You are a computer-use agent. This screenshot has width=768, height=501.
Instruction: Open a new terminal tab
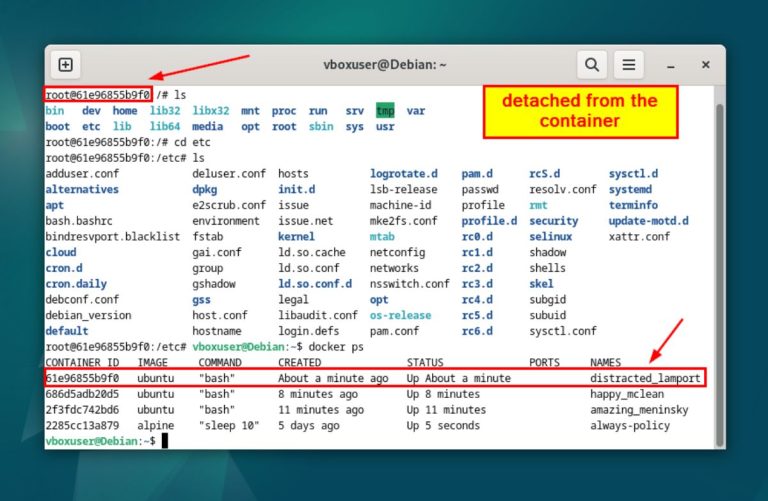66,65
